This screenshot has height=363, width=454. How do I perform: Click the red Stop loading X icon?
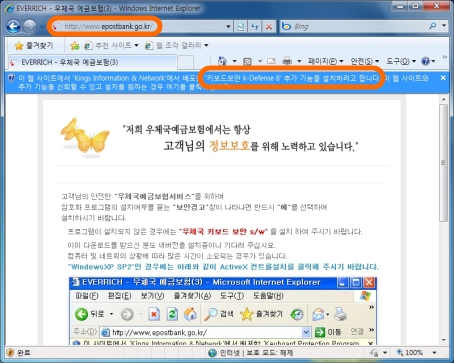point(269,26)
